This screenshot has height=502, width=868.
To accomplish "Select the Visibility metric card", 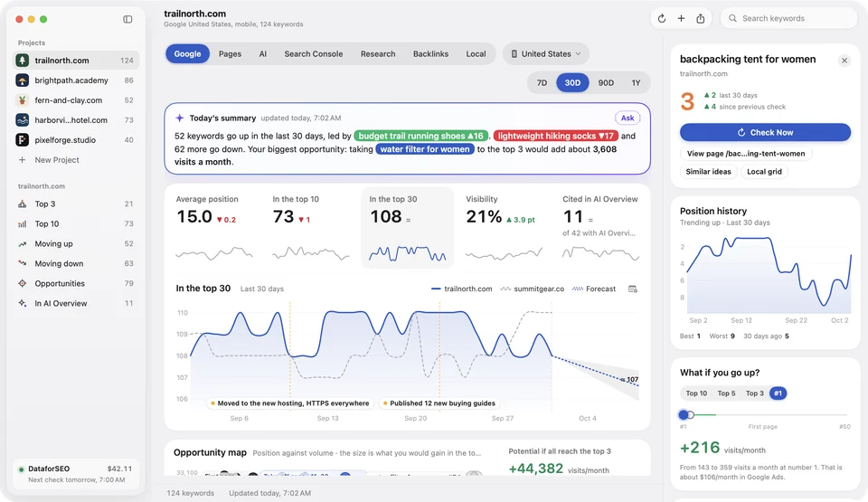I will 504,228.
